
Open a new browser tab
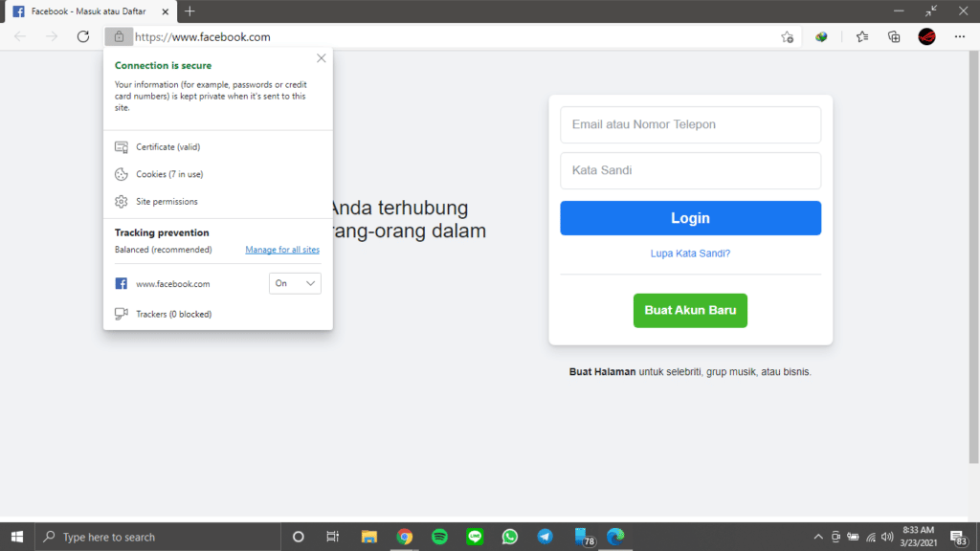pyautogui.click(x=189, y=11)
